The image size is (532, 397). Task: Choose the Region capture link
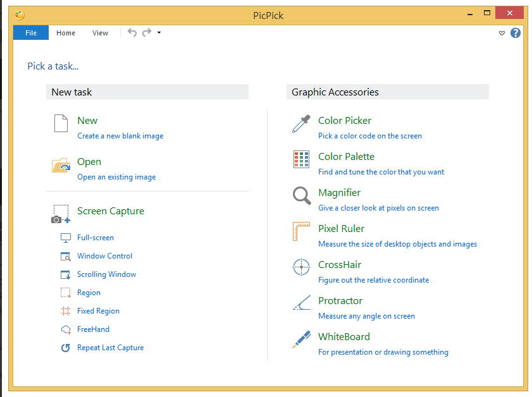(89, 293)
